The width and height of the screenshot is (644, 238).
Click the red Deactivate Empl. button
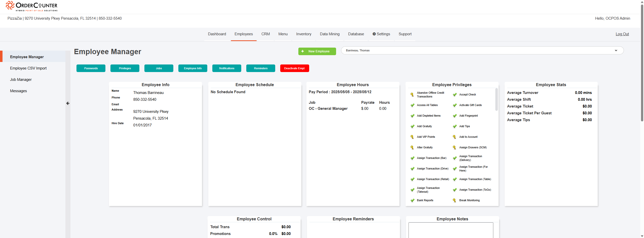(295, 68)
